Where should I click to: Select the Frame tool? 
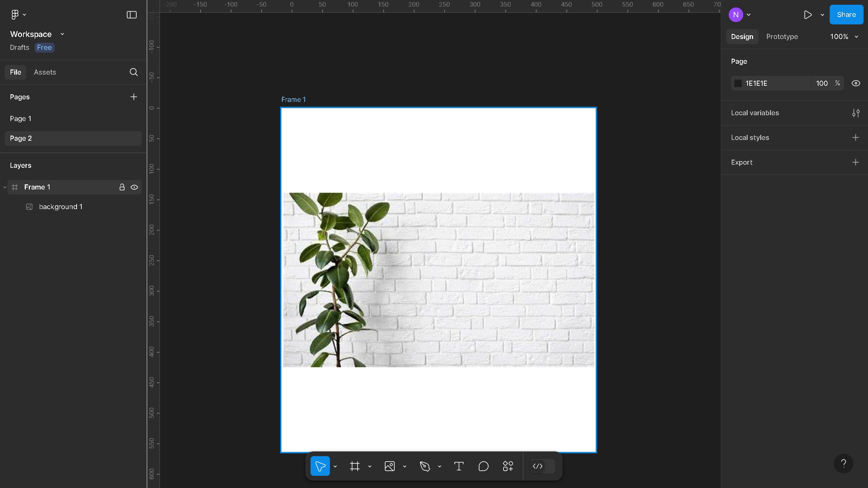coord(355,466)
